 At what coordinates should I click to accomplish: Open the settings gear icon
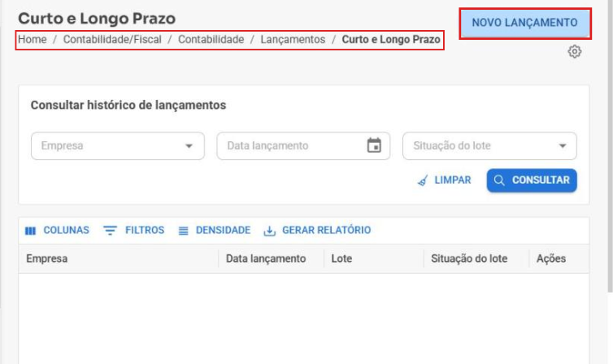(x=574, y=51)
